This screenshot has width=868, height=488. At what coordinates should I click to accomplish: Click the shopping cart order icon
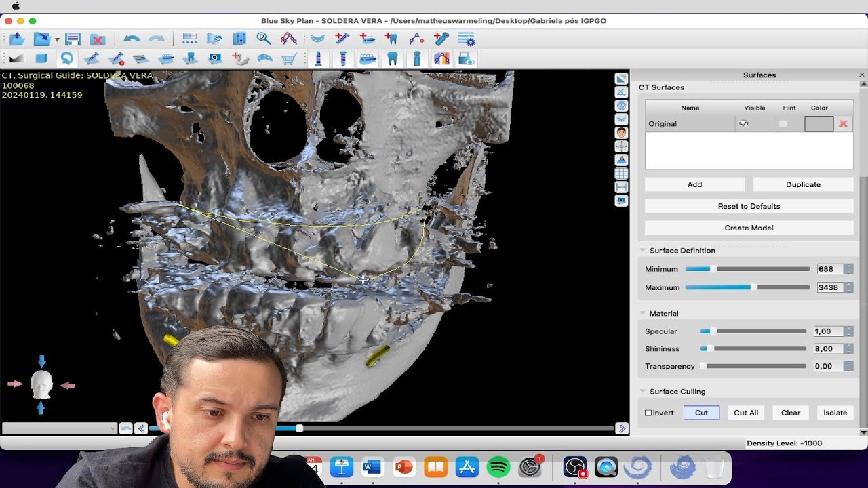289,59
